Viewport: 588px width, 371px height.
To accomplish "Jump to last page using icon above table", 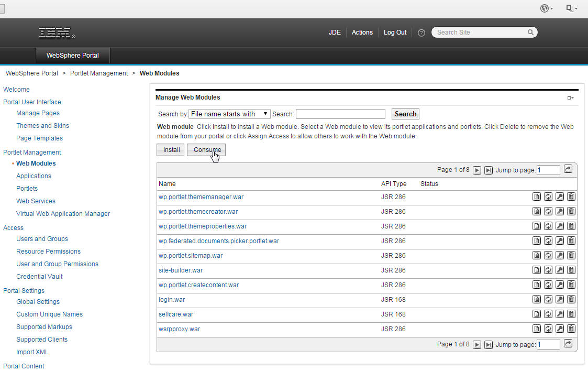I will [488, 170].
